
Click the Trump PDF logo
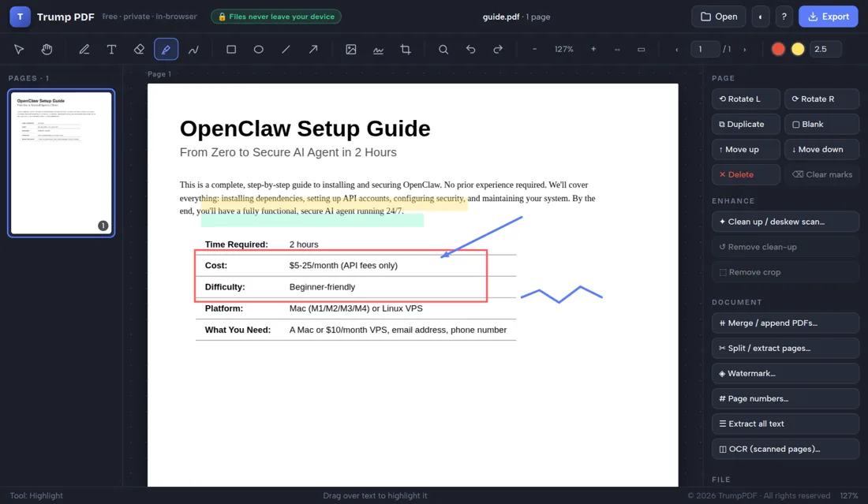[20, 17]
